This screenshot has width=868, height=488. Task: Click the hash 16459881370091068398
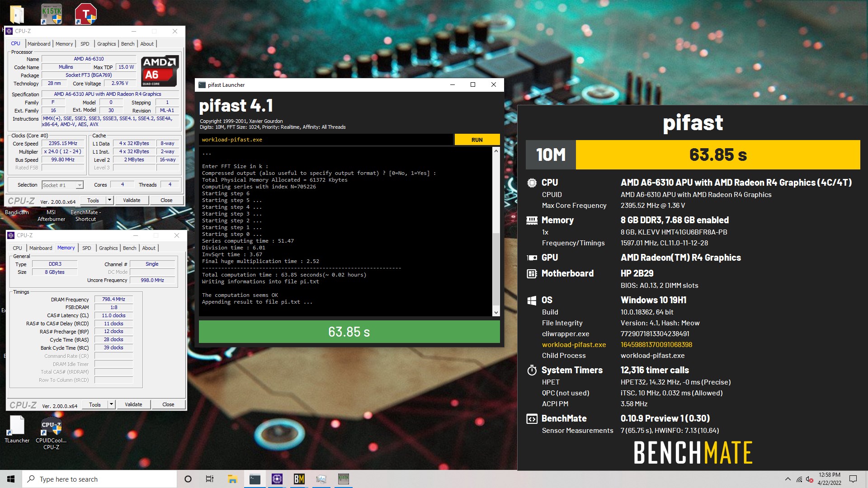pyautogui.click(x=656, y=345)
